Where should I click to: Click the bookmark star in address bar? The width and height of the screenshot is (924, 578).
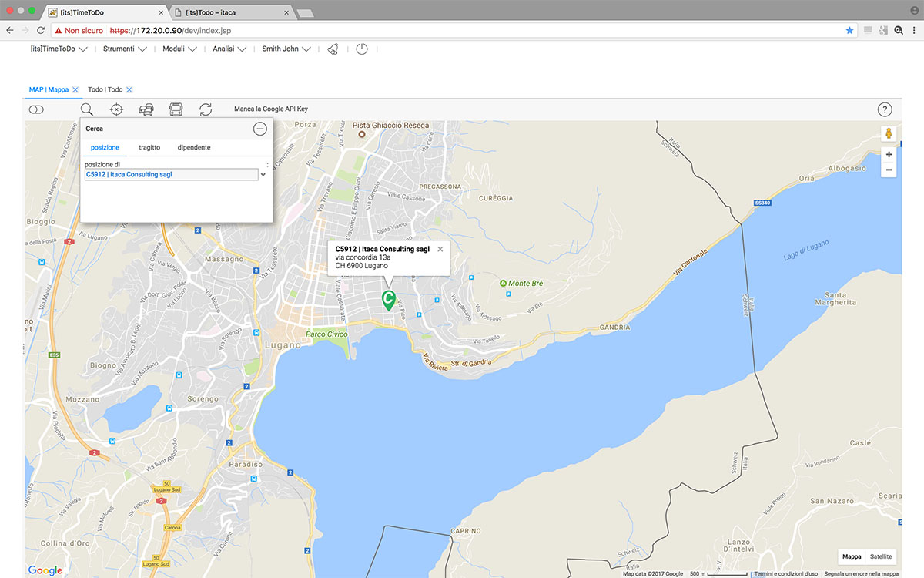point(850,30)
